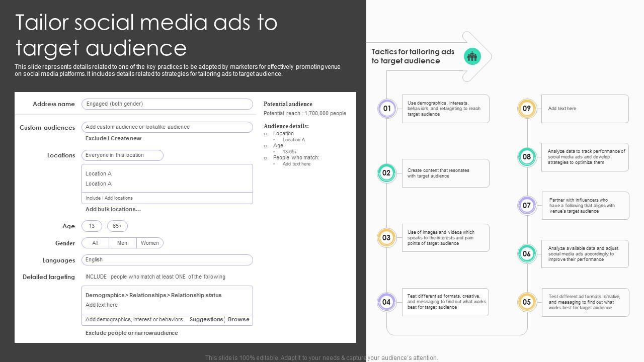The width and height of the screenshot is (644, 362).
Task: Click the 'Custom audiences' label
Action: point(47,128)
